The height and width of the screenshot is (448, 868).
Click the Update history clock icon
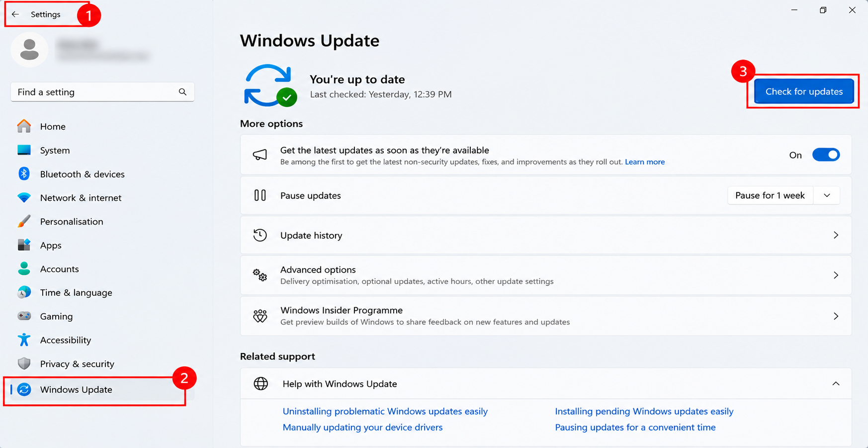pos(260,235)
